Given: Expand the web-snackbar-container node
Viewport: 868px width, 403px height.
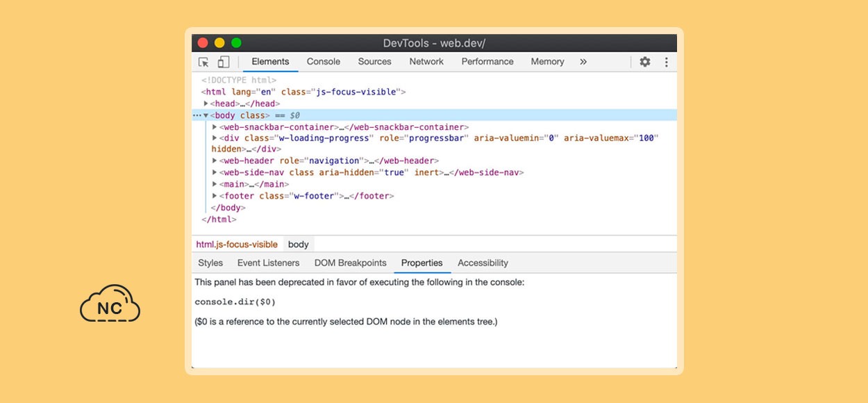Looking at the screenshot, I should point(215,127).
